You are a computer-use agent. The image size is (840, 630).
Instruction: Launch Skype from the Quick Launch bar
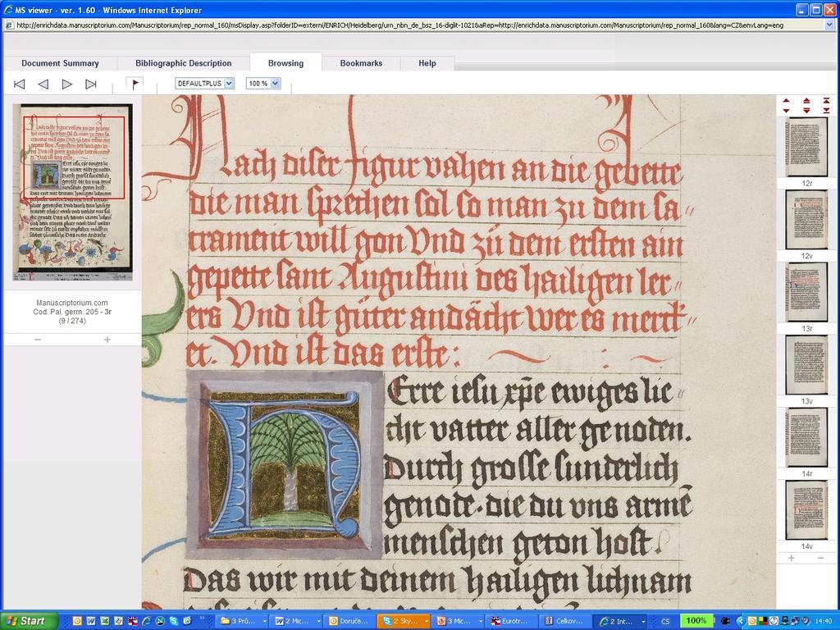174,621
